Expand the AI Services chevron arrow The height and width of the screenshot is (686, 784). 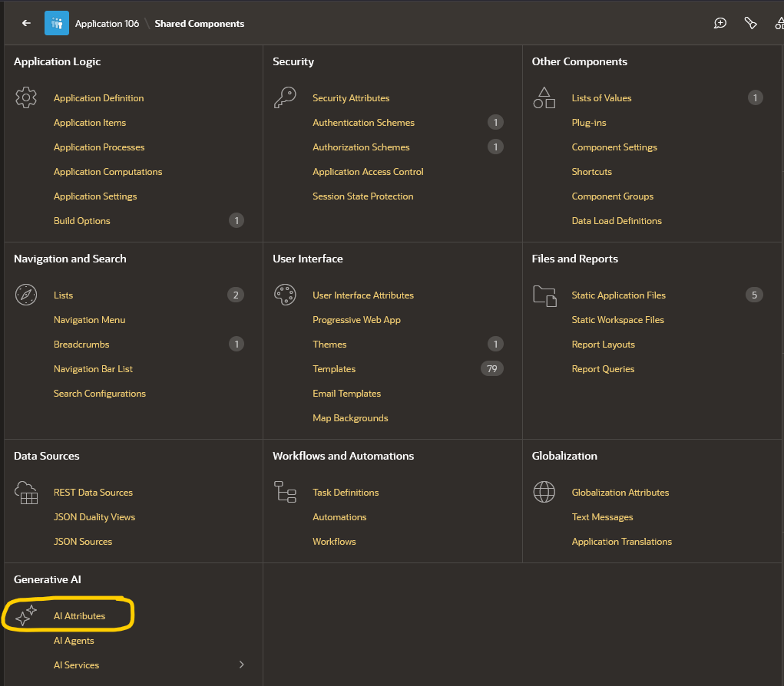tap(242, 665)
